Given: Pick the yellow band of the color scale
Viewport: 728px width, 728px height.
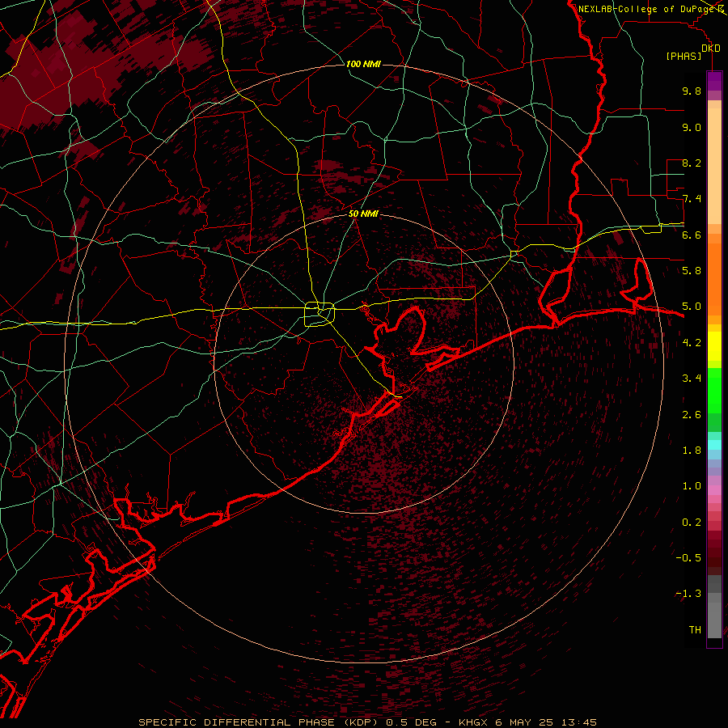Looking at the screenshot, I should click(x=714, y=346).
